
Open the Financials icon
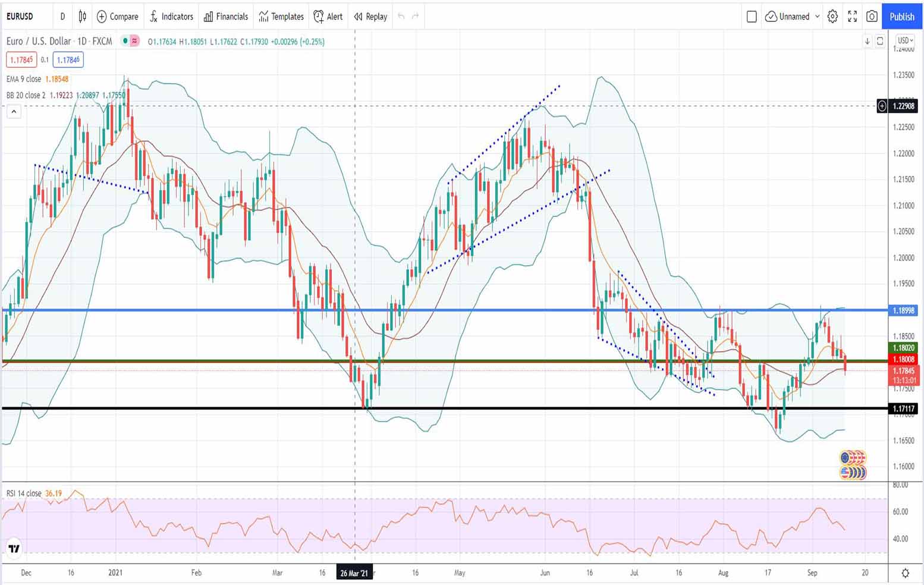pos(226,17)
